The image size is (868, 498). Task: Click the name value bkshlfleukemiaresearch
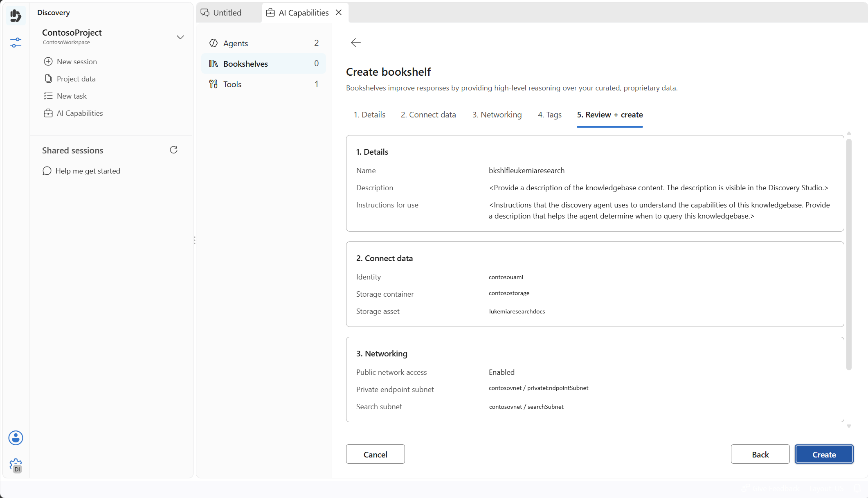pos(526,170)
